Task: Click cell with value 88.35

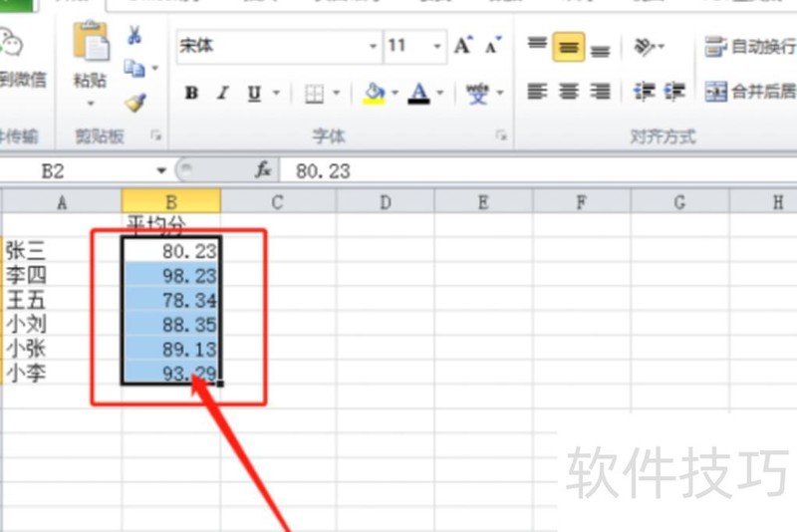Action: tap(171, 324)
